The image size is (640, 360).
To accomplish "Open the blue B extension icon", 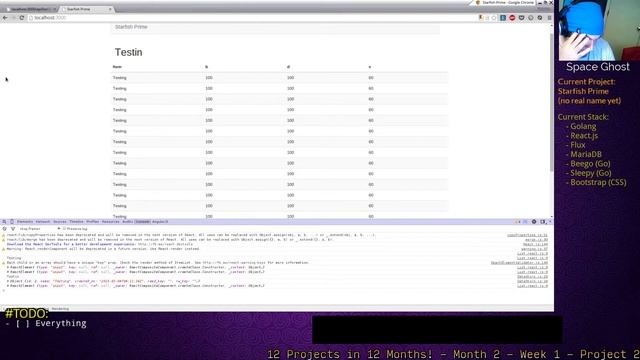I will pos(503,18).
